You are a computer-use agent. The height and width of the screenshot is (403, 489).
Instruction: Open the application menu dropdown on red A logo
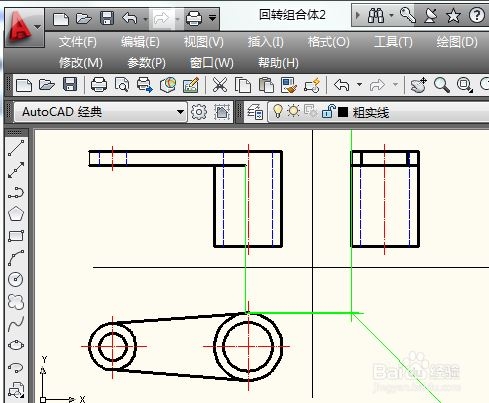(x=37, y=27)
